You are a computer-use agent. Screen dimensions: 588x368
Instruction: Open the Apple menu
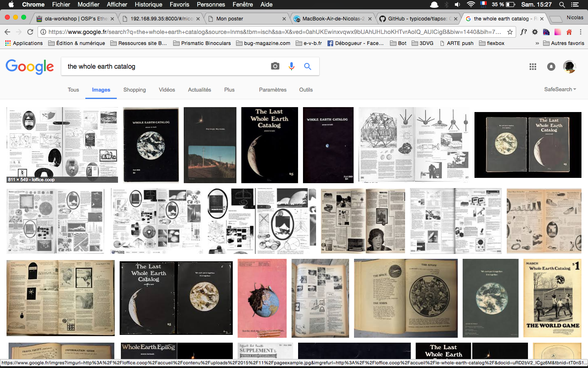11,4
